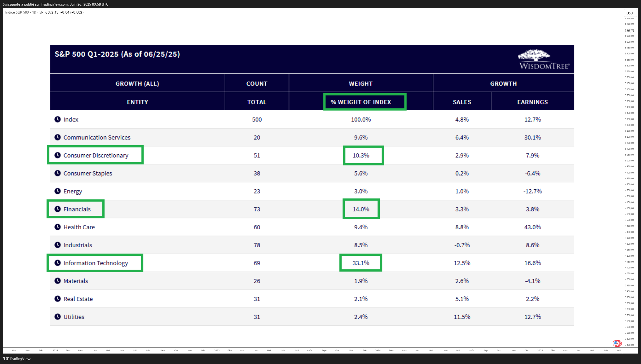Click the 2023 marker on the time axis
Viewport: 641px width, 364px height.
coord(217,350)
